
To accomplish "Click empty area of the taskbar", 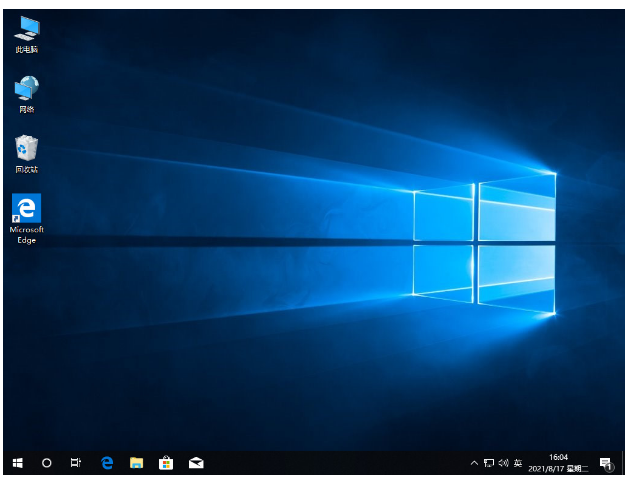I will [x=330, y=464].
